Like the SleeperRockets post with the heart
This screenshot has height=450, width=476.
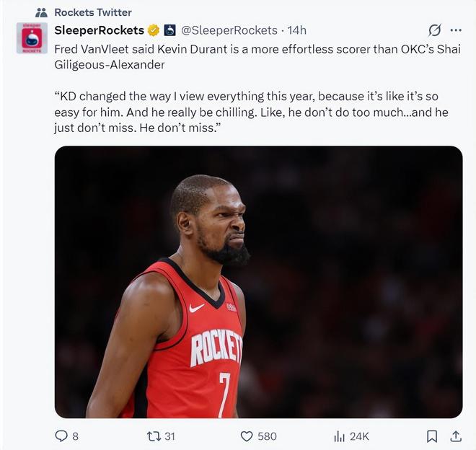click(x=247, y=436)
